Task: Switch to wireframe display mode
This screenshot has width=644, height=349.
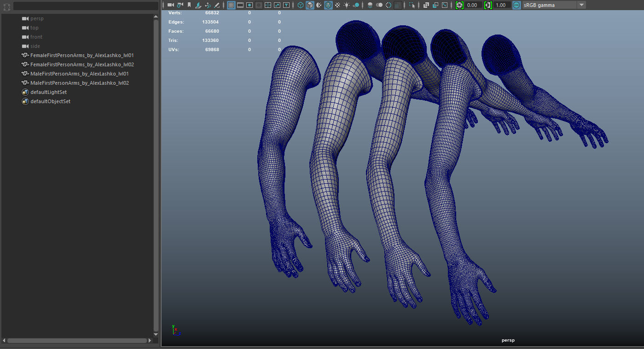Action: click(301, 5)
